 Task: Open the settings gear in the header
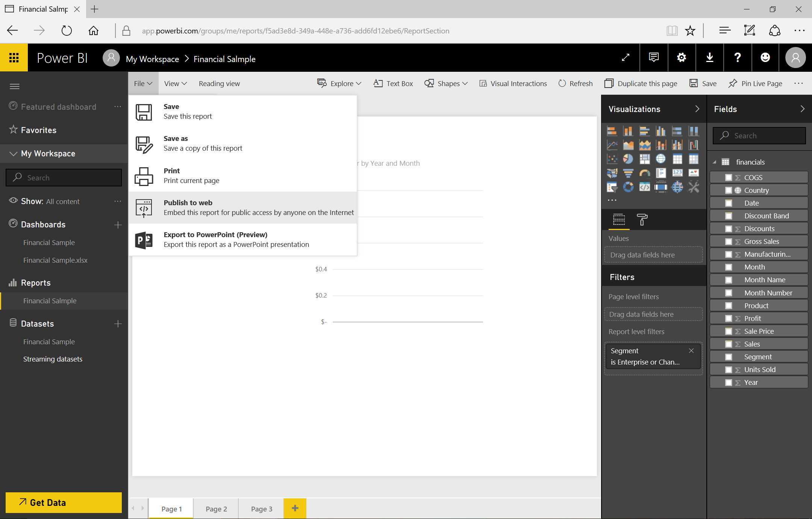[682, 57]
